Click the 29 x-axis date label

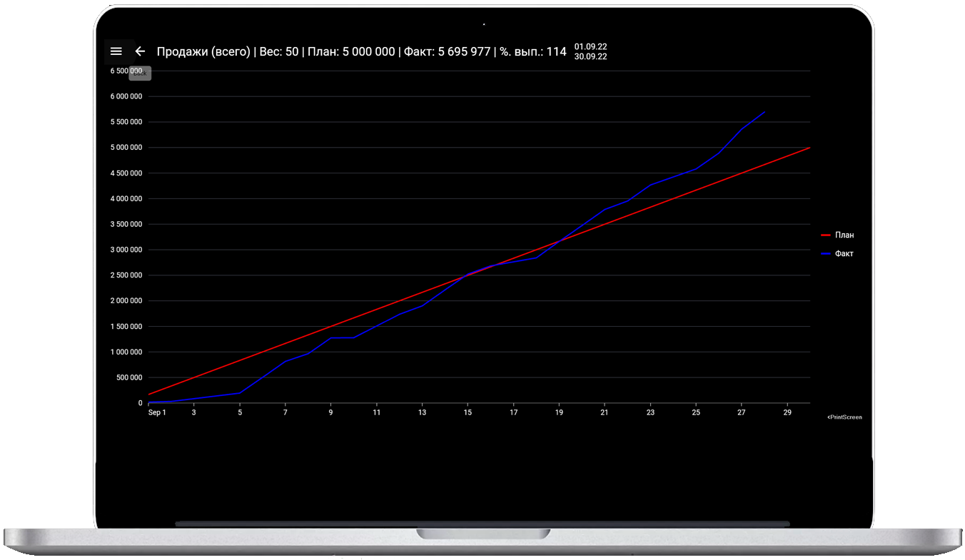tap(787, 412)
